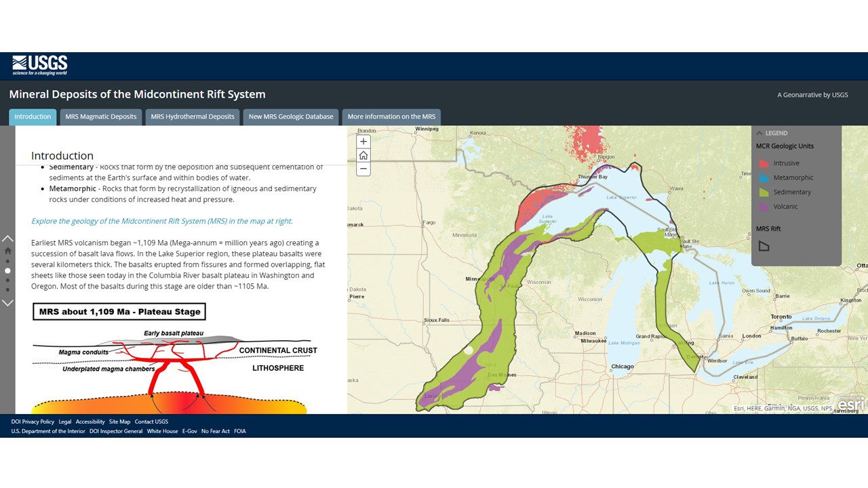Open the Accessibility footer link
868x488 pixels.
pyautogui.click(x=90, y=422)
